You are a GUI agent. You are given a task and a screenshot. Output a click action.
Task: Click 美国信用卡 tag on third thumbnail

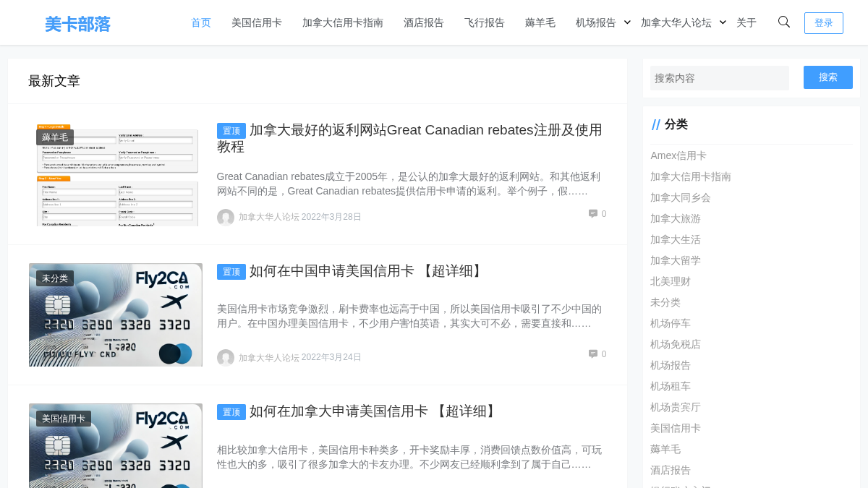64,418
